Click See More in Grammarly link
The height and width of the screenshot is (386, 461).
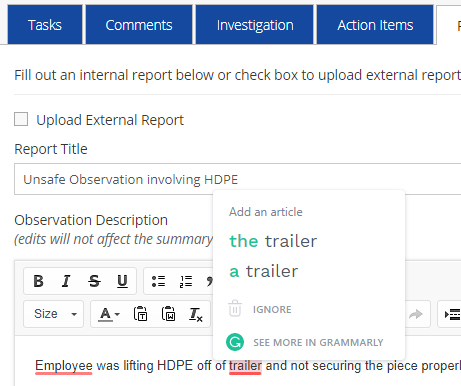click(318, 343)
